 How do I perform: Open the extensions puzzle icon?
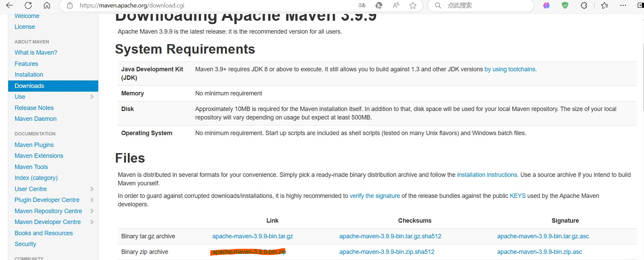[584, 5]
